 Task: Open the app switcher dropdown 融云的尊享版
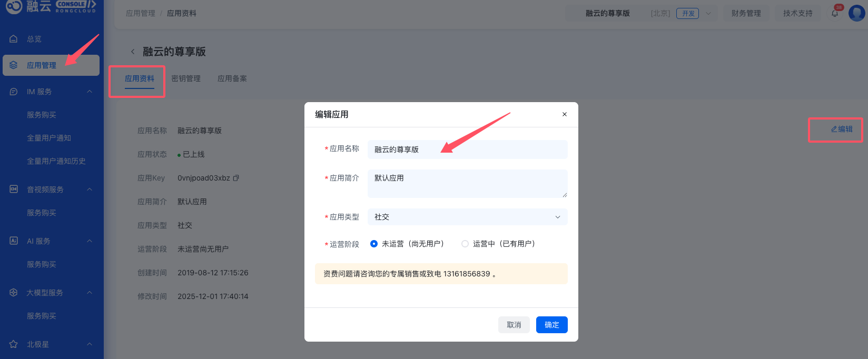(x=640, y=13)
